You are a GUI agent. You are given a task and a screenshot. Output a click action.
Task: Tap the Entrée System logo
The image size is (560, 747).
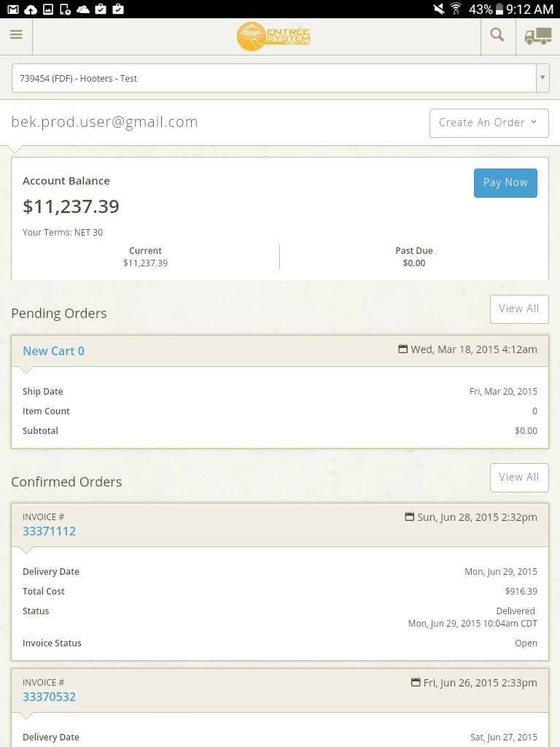273,36
